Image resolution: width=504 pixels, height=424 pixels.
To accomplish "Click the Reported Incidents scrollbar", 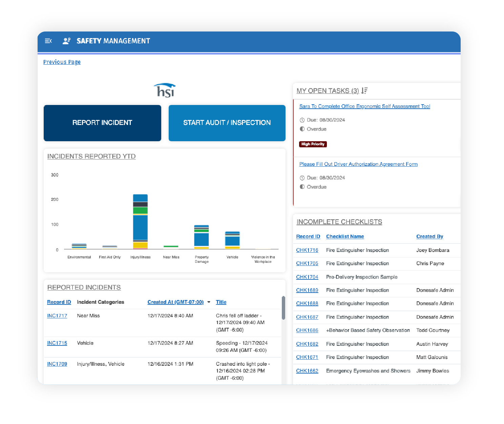I will (283, 308).
